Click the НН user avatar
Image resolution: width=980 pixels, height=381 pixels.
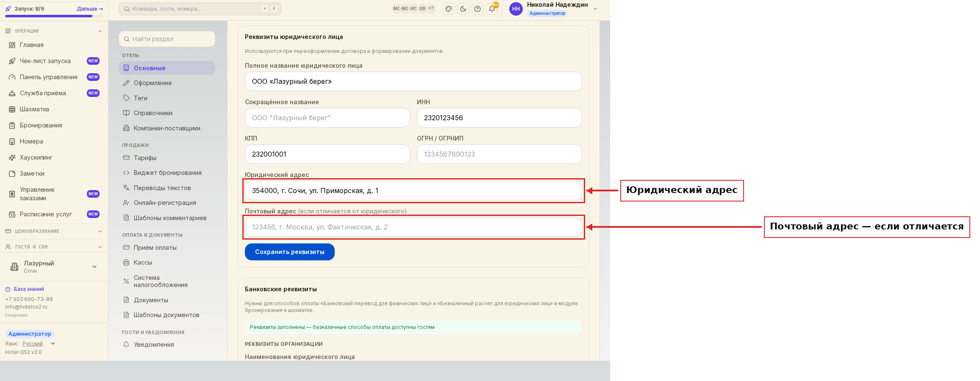pos(516,9)
